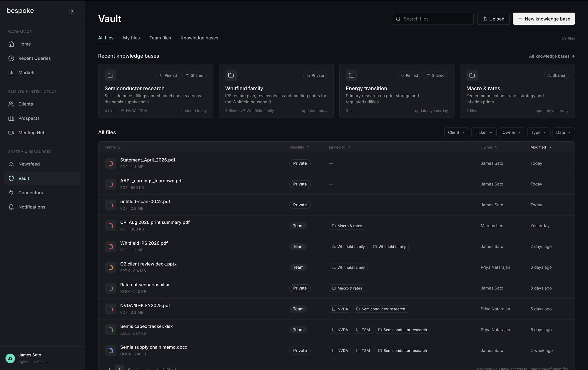Open the Type filter dropdown
The height and width of the screenshot is (370, 588).
538,132
